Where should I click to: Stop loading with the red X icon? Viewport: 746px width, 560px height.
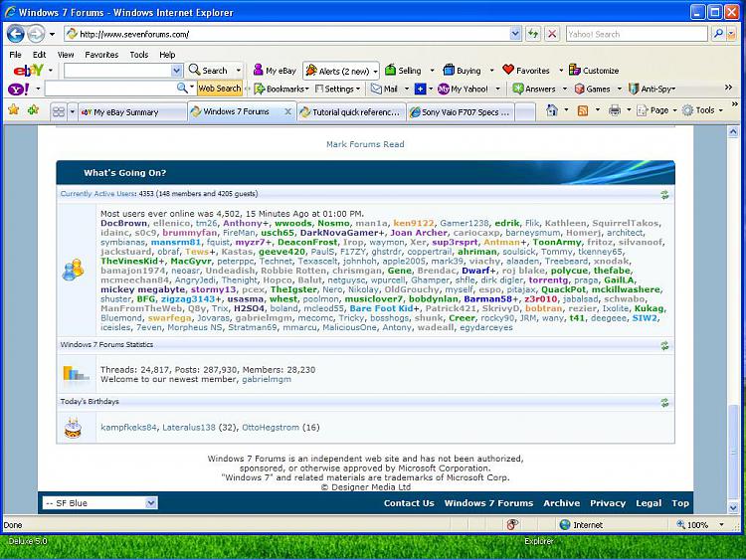[551, 34]
